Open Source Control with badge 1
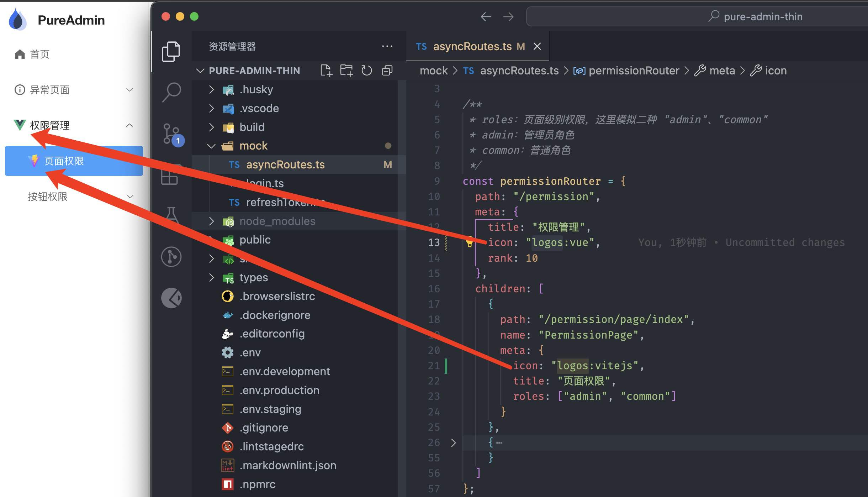Image resolution: width=868 pixels, height=497 pixels. (x=172, y=135)
